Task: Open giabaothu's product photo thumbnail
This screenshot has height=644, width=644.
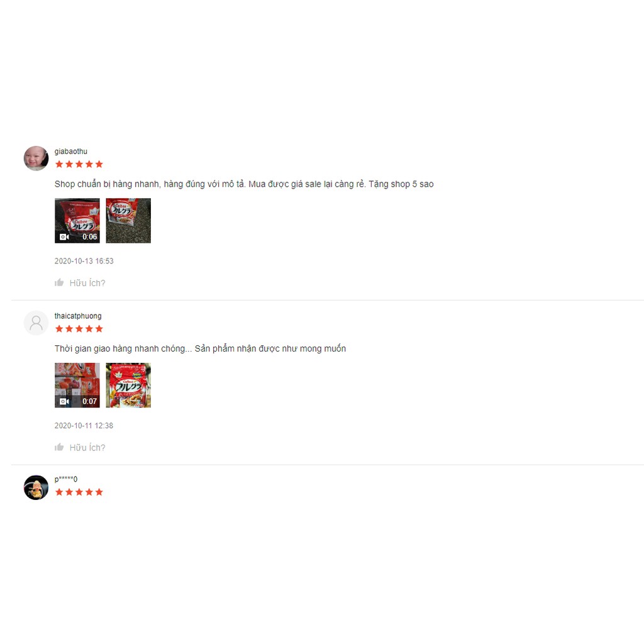Action: (x=128, y=221)
